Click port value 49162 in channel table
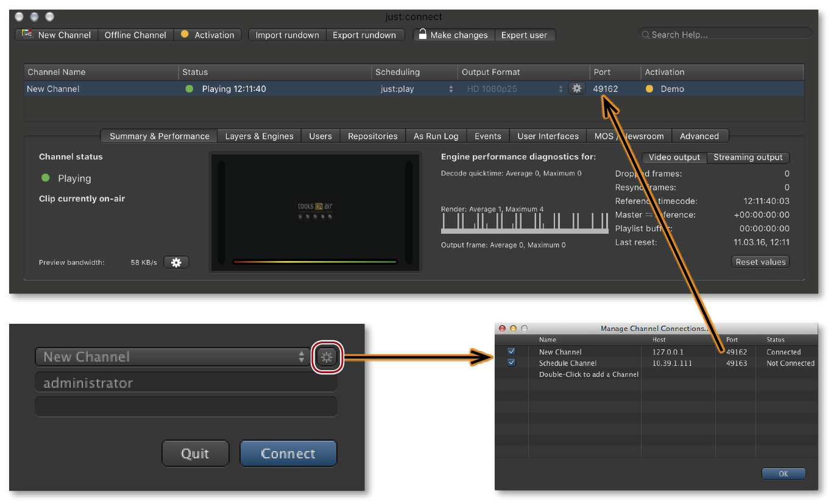 606,89
